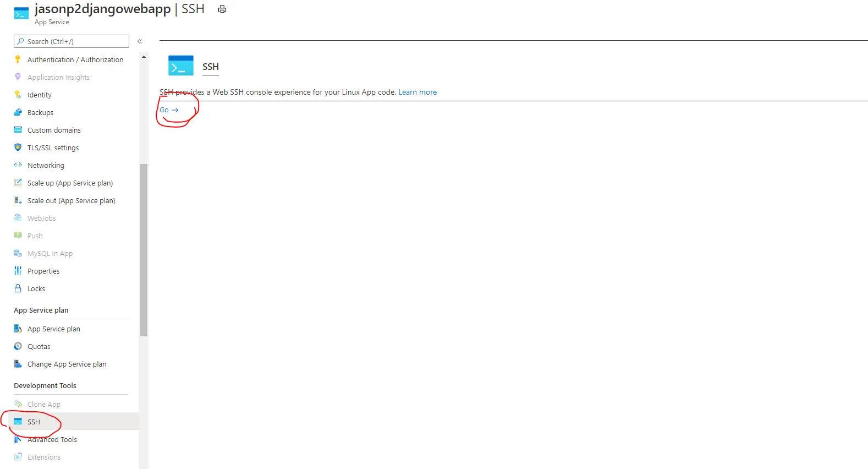Click the Identity key icon
The width and height of the screenshot is (868, 469).
(x=18, y=95)
